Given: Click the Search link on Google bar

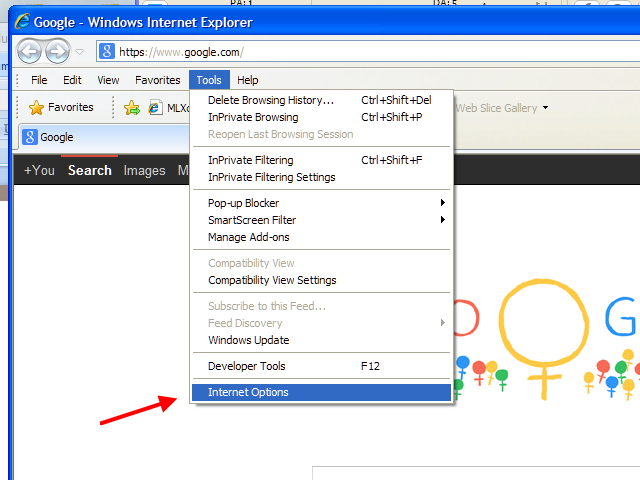Looking at the screenshot, I should [x=90, y=170].
